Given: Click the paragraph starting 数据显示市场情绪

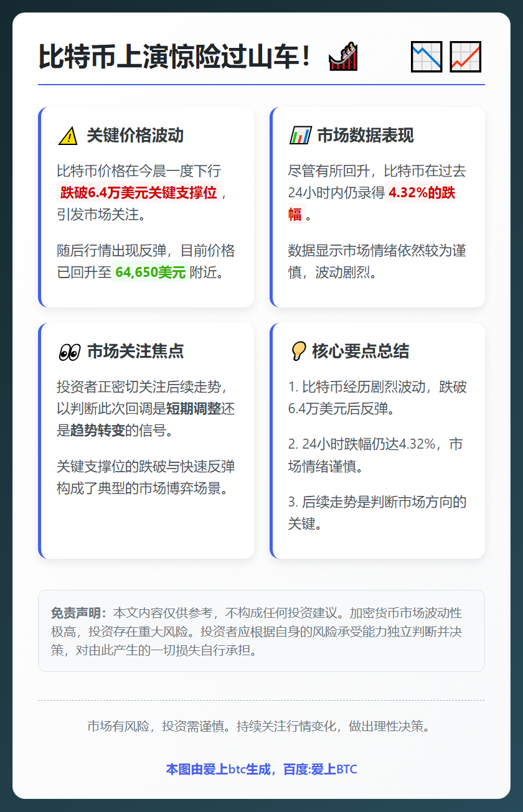Looking at the screenshot, I should pos(377,261).
